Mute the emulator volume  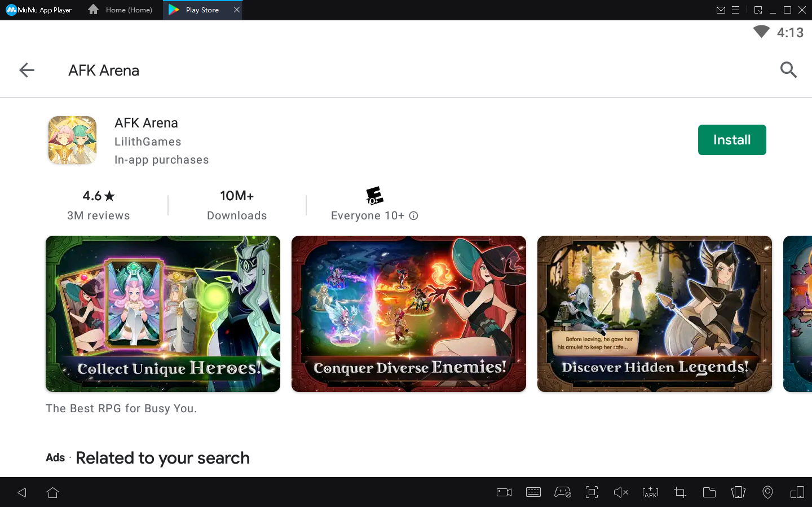pos(621,492)
